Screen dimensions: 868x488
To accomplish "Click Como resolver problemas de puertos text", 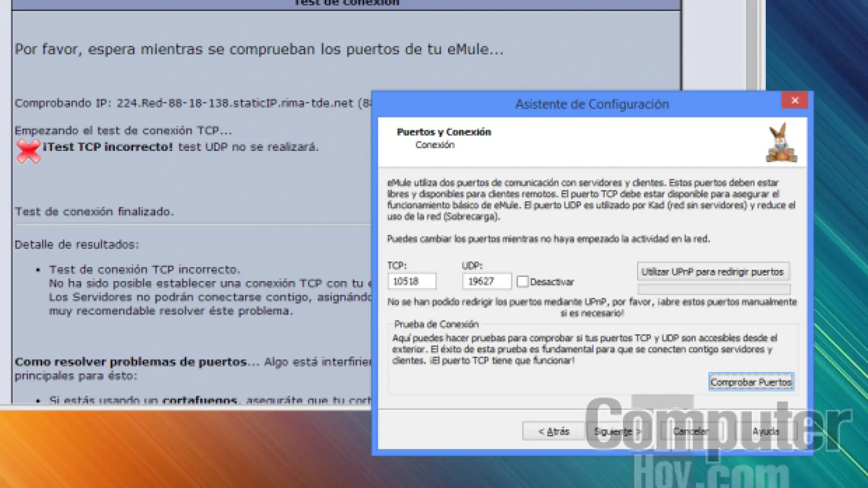I will tap(131, 362).
